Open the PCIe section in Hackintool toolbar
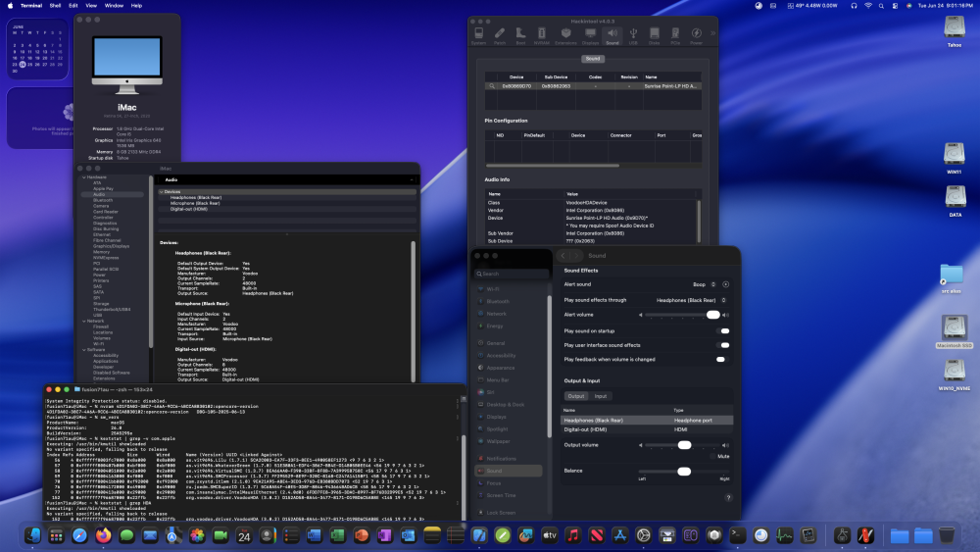The height and width of the screenshot is (552, 980). point(675,35)
